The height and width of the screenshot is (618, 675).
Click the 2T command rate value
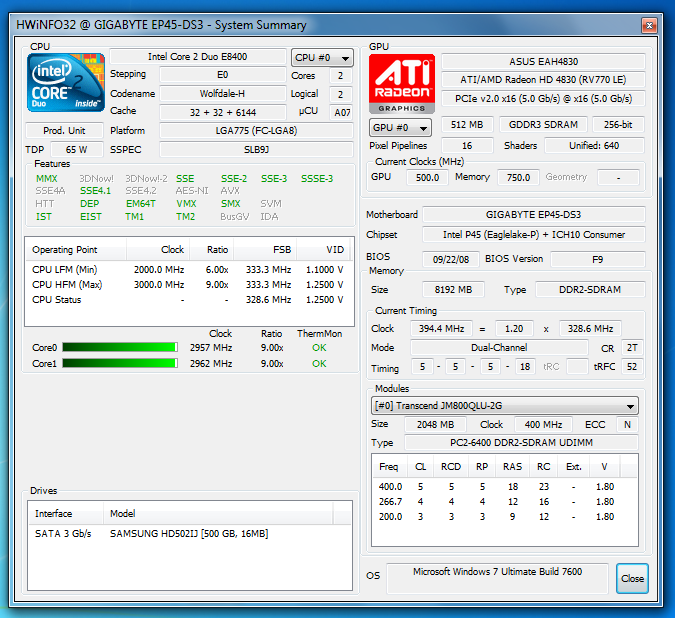[x=632, y=347]
